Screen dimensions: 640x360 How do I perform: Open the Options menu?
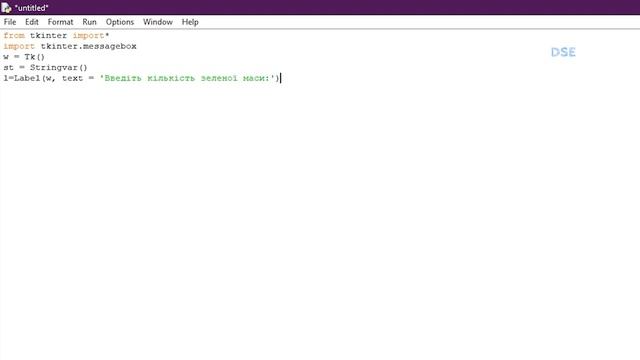coord(120,22)
